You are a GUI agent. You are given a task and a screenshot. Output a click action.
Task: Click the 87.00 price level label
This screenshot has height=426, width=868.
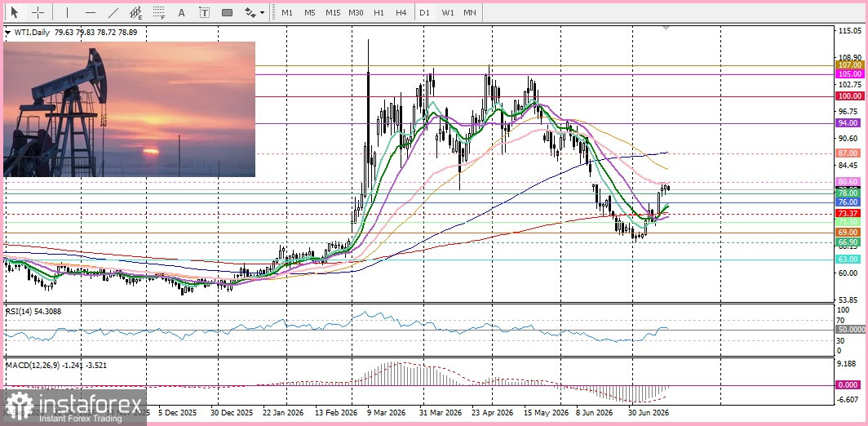click(848, 153)
